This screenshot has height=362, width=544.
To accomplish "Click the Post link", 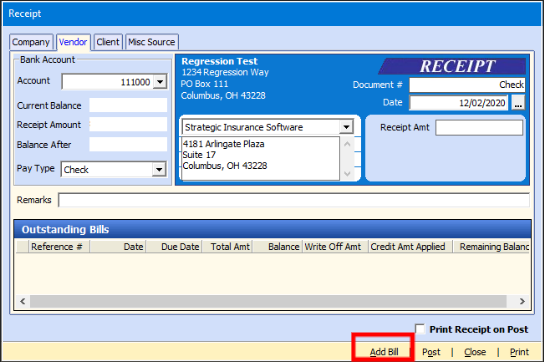I will [431, 352].
